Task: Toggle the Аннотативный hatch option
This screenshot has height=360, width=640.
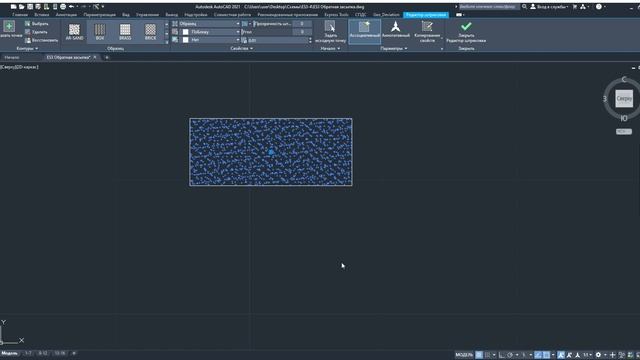Action: [x=396, y=31]
